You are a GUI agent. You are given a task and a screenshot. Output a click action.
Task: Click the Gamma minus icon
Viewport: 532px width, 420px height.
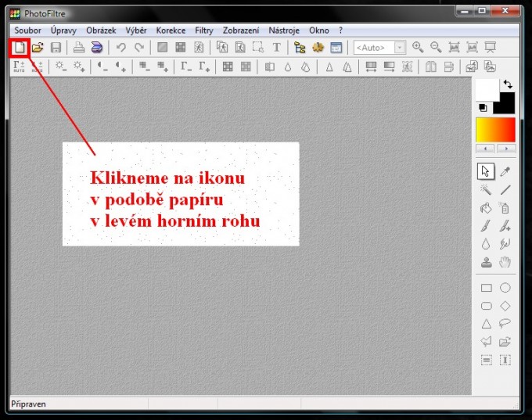pyautogui.click(x=186, y=66)
